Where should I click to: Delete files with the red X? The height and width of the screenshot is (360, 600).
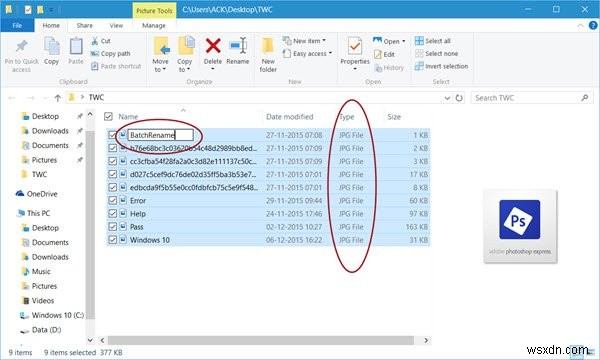tap(213, 46)
